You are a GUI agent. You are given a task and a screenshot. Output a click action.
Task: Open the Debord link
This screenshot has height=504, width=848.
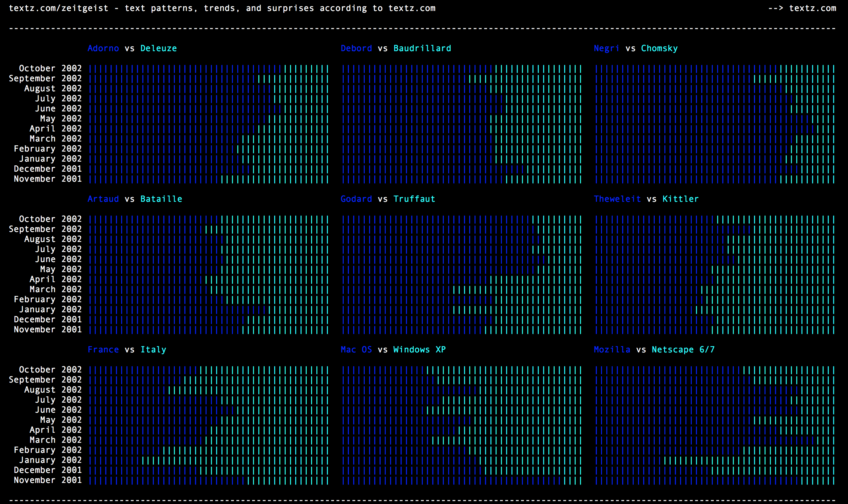point(356,48)
